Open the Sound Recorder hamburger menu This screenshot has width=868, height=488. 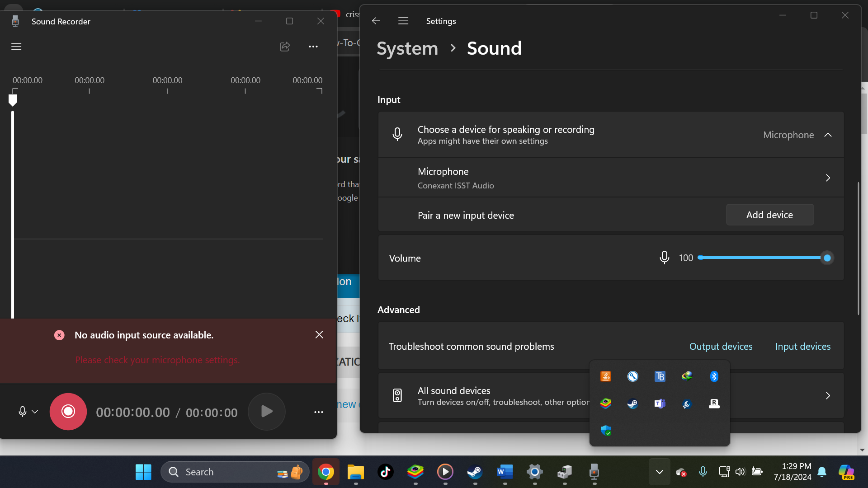16,47
